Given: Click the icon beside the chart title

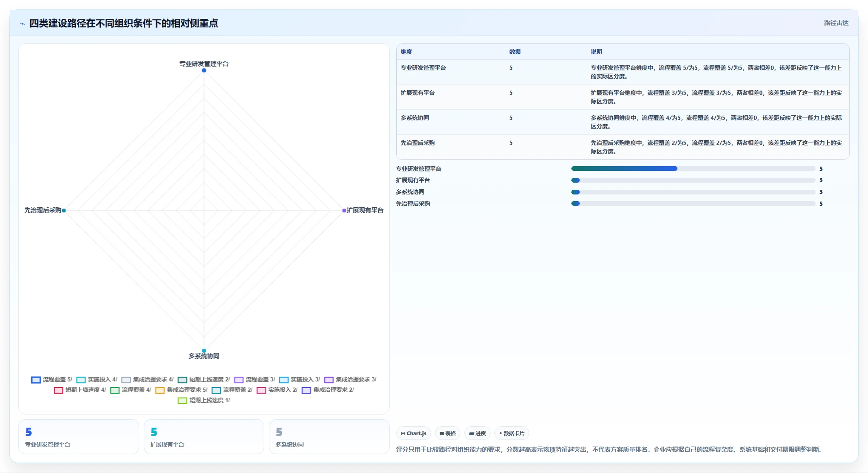Looking at the screenshot, I should click(x=22, y=24).
